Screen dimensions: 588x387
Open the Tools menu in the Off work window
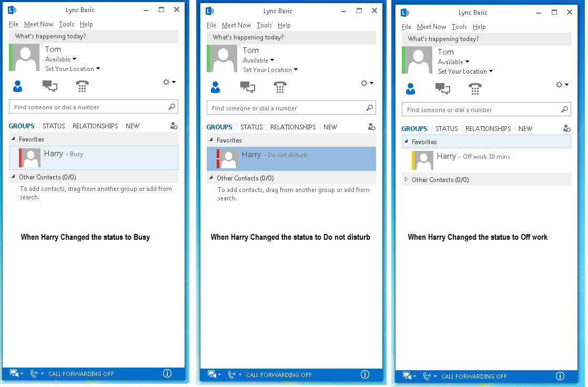click(x=459, y=27)
